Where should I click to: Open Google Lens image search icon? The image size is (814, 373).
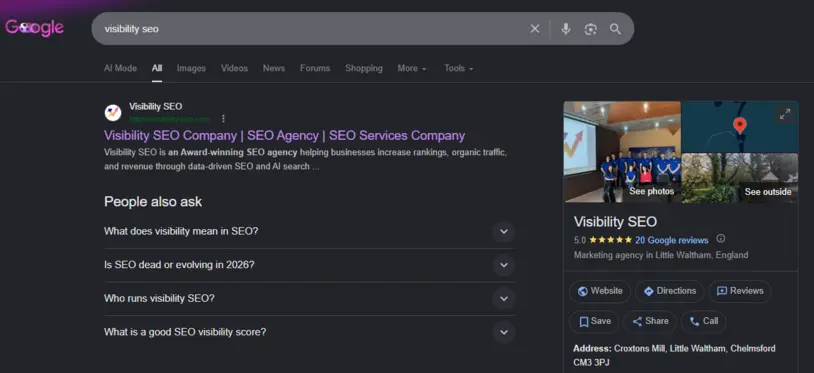point(590,29)
